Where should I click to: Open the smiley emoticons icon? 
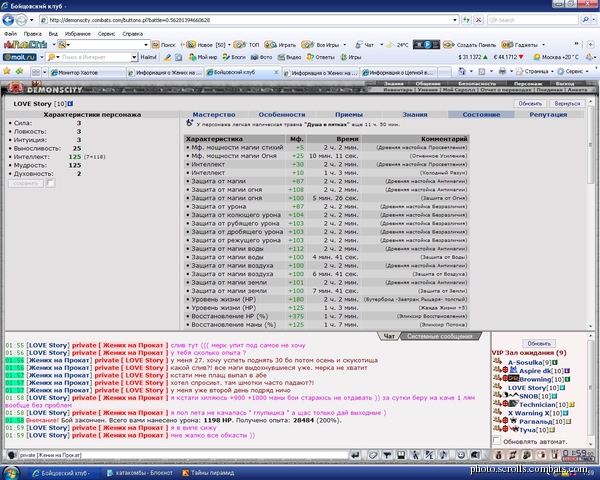point(461,455)
